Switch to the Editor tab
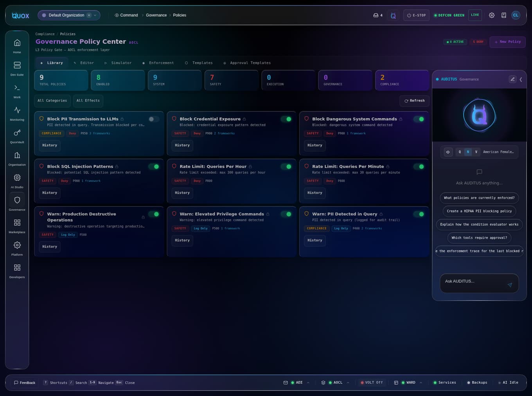532x396 pixels. (x=84, y=63)
